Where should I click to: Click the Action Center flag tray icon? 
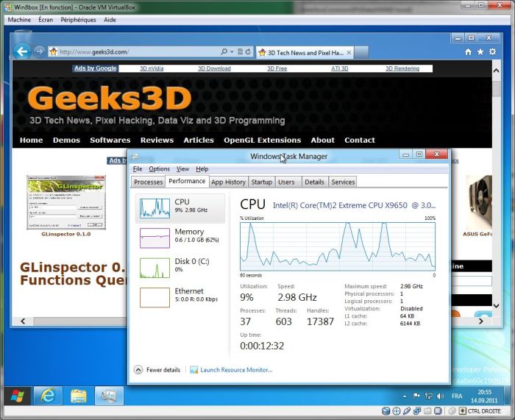click(416, 396)
